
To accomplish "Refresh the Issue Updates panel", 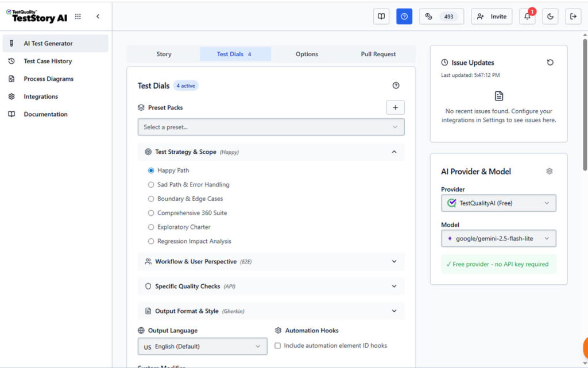I will point(550,63).
